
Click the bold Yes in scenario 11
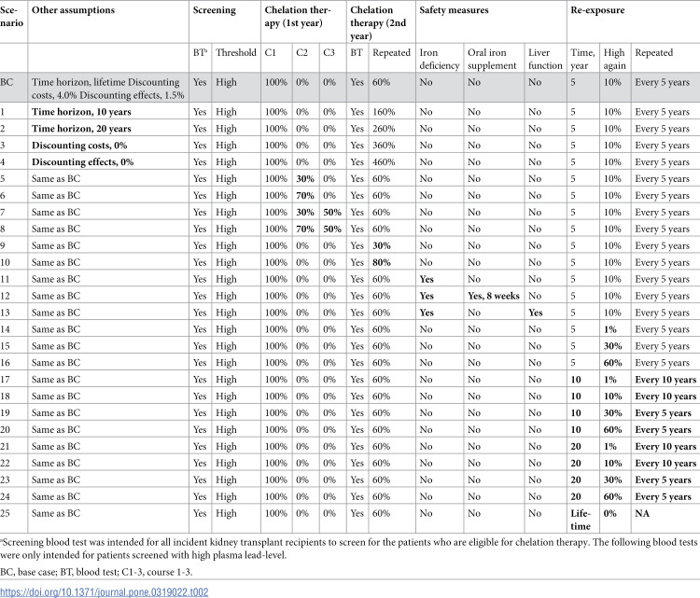point(427,279)
